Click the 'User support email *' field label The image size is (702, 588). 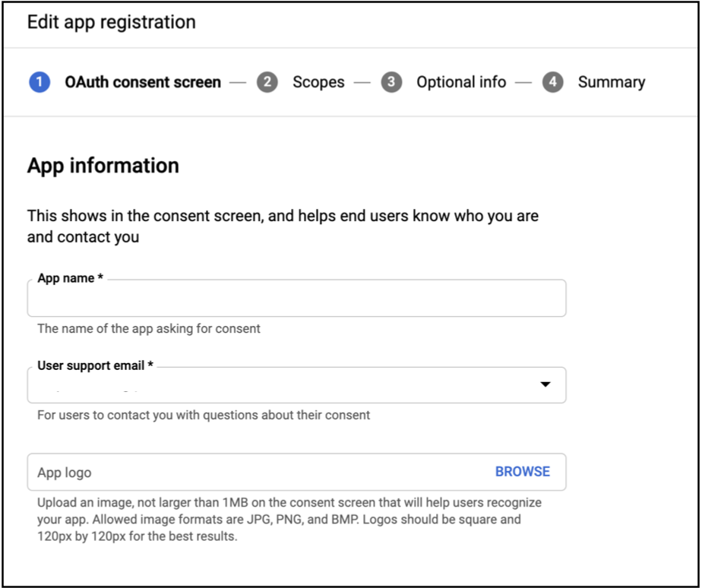pyautogui.click(x=96, y=365)
